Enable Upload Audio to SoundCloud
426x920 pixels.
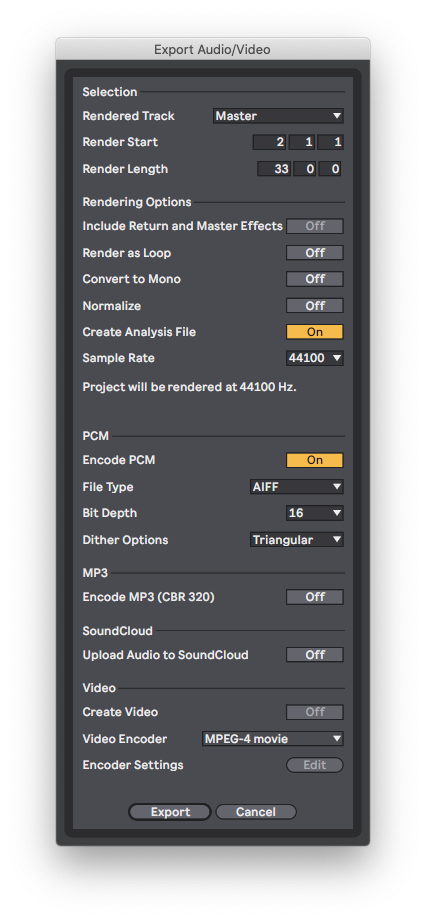(x=315, y=655)
